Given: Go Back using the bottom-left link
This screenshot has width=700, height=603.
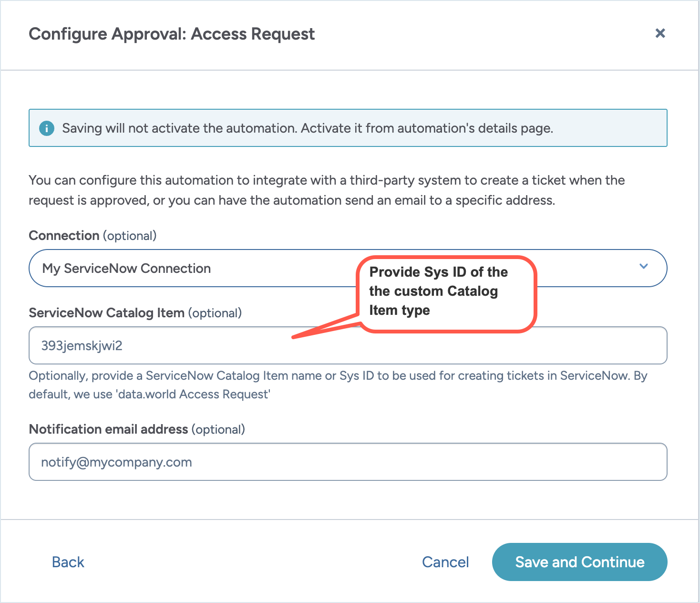Looking at the screenshot, I should [x=67, y=561].
